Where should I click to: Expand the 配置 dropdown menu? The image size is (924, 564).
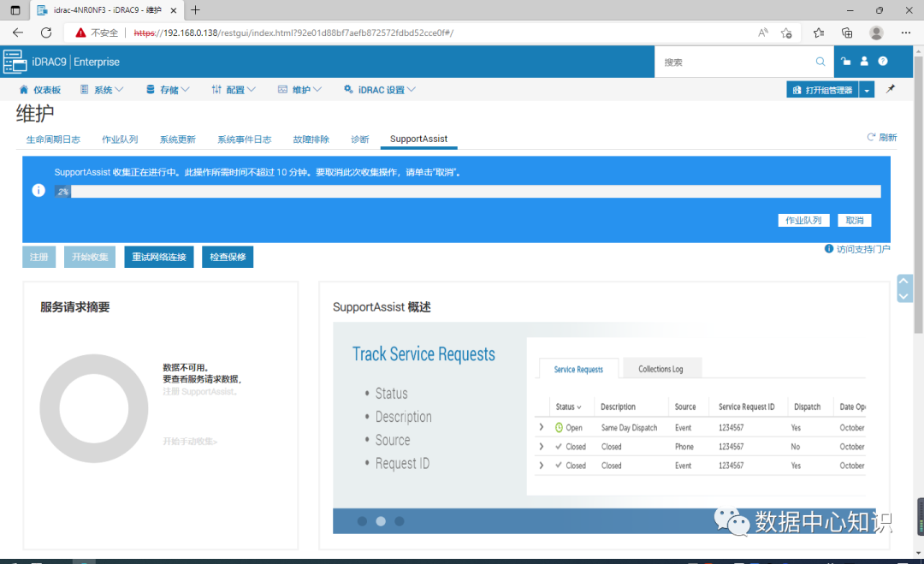[x=234, y=90]
